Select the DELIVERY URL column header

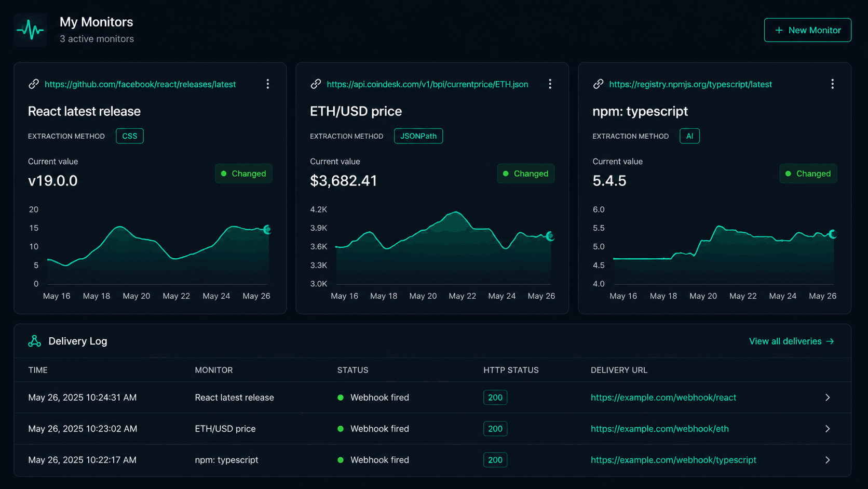point(619,370)
